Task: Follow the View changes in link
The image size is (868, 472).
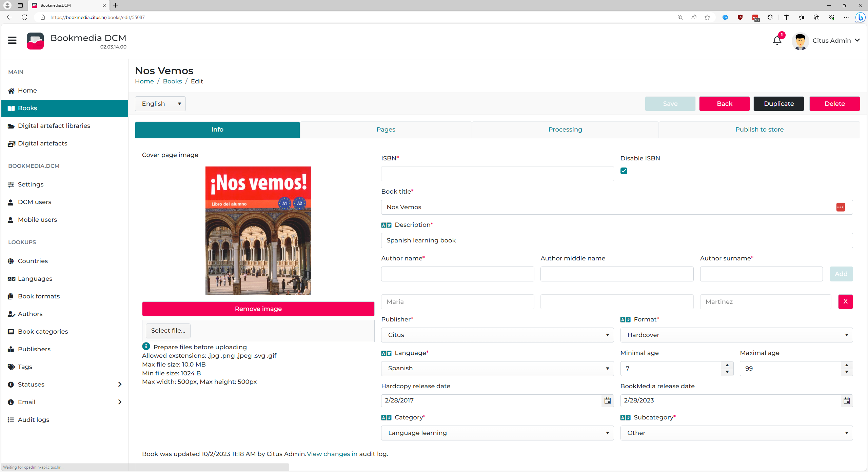Action: pos(332,454)
